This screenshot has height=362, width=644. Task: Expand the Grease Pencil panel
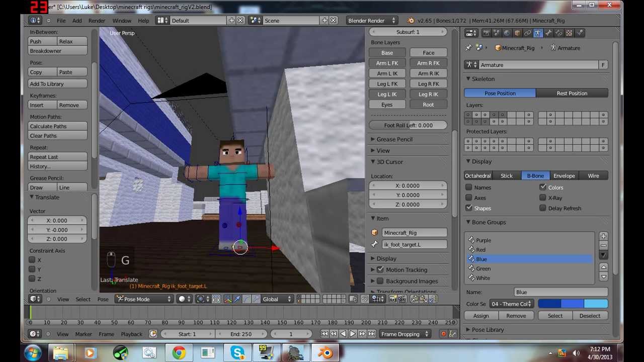coord(373,139)
